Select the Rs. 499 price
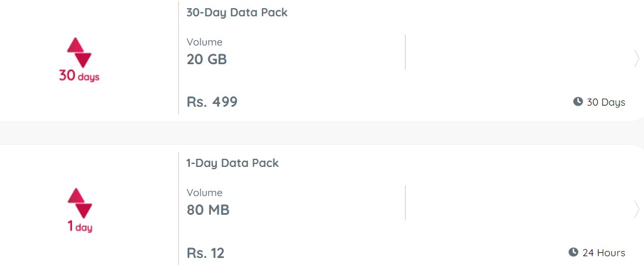 (212, 102)
